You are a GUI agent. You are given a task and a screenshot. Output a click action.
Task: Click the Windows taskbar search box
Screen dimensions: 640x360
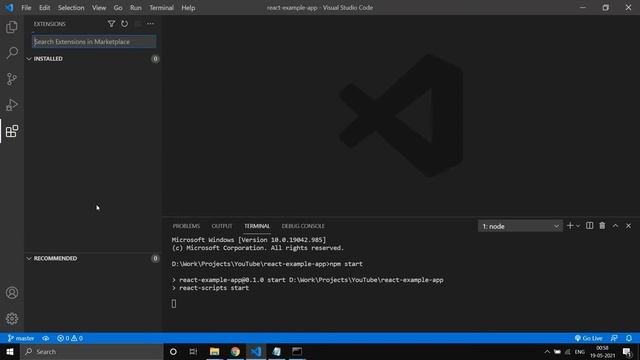92,351
